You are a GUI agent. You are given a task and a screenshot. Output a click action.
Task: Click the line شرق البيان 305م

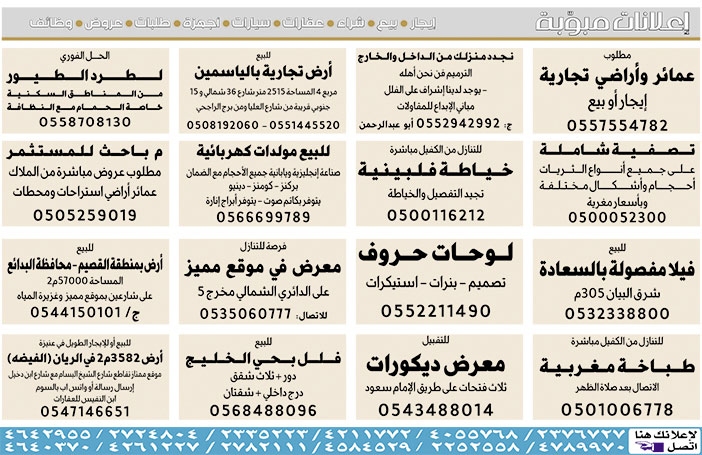[x=617, y=294]
